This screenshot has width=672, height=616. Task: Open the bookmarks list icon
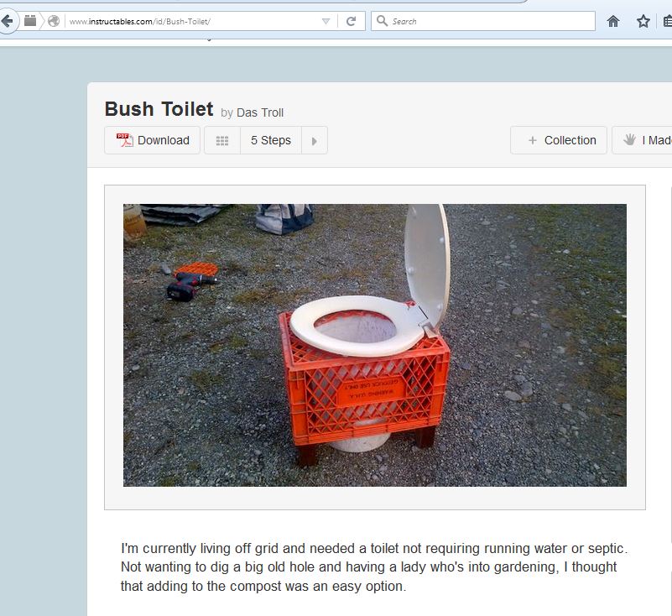tap(667, 21)
